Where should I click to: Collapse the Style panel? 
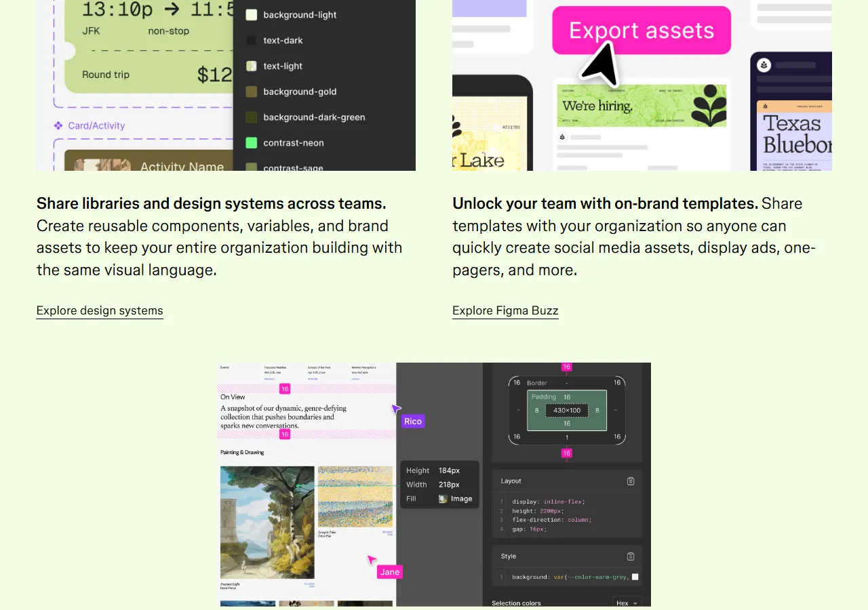(x=508, y=556)
